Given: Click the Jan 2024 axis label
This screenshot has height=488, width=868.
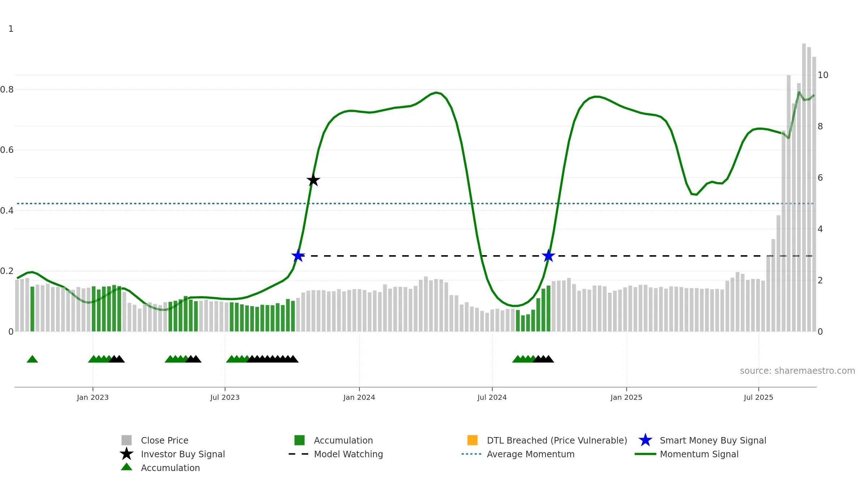Looking at the screenshot, I should [359, 397].
